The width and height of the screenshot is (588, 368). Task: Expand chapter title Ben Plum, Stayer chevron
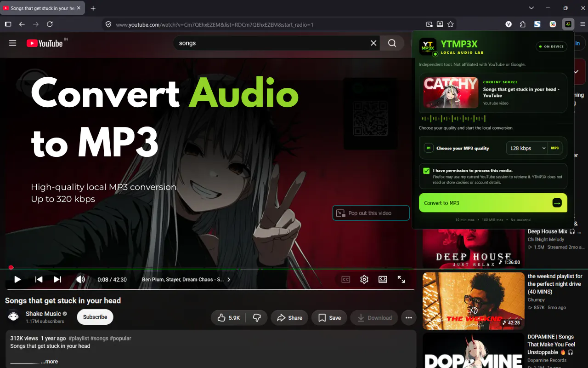coord(229,279)
